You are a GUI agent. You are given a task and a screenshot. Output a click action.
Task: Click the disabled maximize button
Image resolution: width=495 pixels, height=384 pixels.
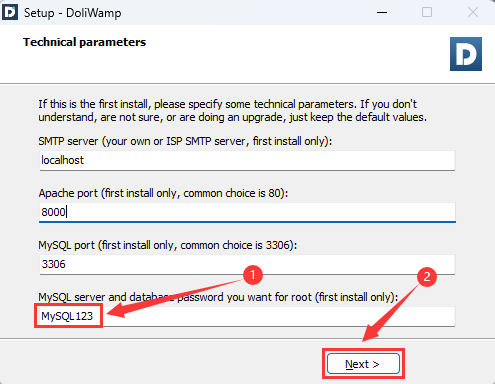[427, 13]
